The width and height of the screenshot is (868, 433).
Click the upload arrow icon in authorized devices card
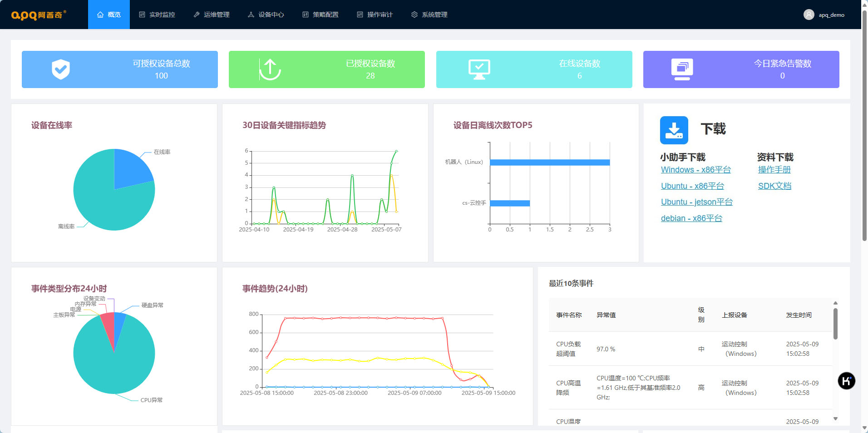coord(270,69)
